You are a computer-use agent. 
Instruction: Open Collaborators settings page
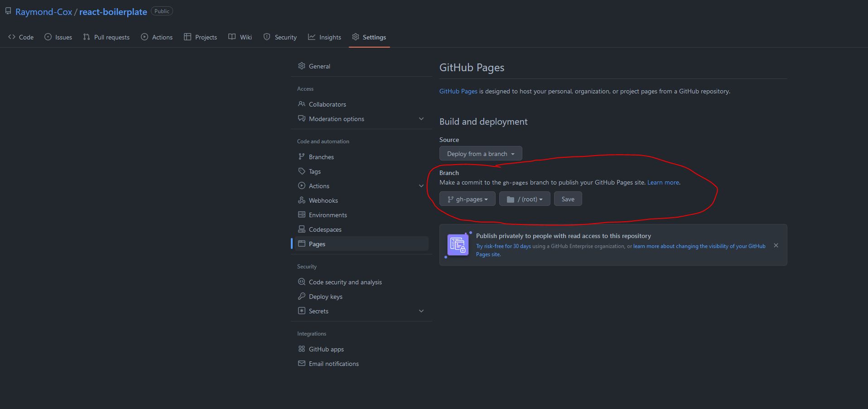[x=362, y=104]
